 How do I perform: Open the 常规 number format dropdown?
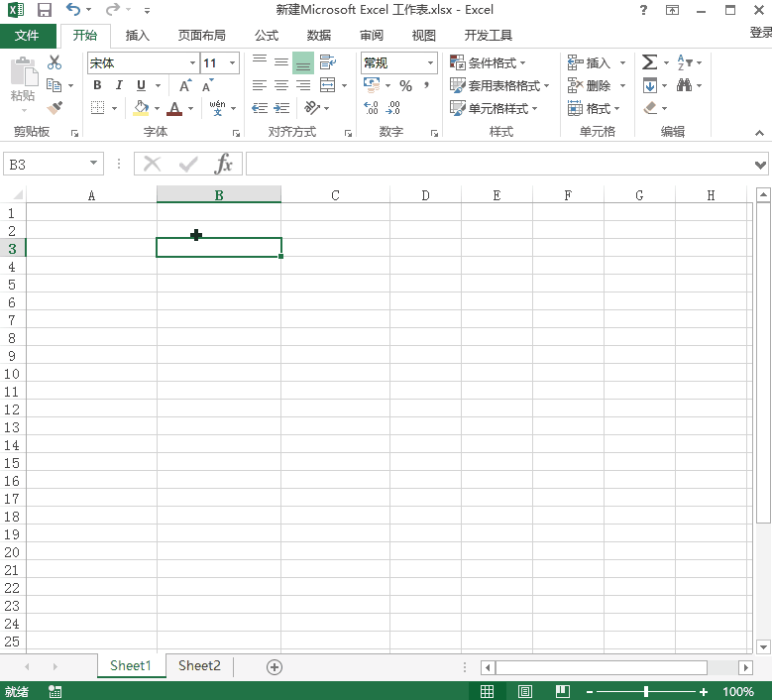[430, 62]
